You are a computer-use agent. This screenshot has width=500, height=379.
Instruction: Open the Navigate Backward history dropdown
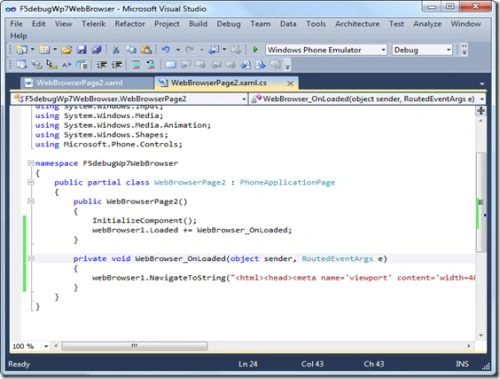point(224,50)
